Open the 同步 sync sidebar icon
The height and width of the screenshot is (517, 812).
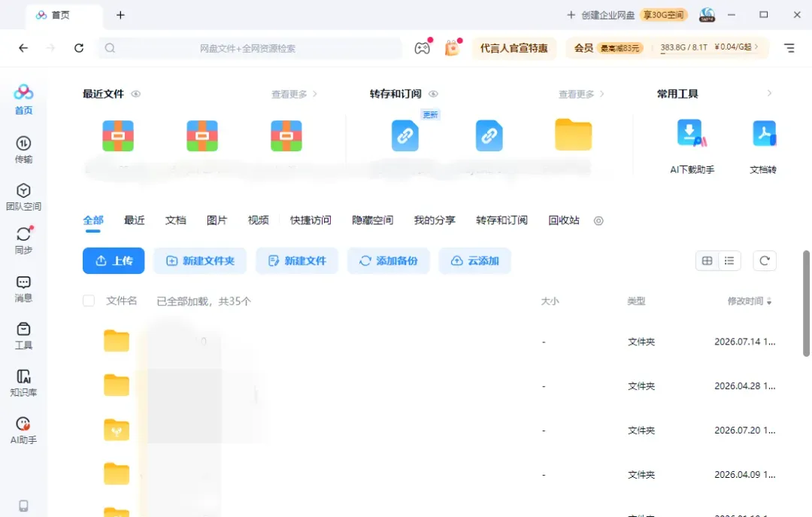tap(23, 241)
